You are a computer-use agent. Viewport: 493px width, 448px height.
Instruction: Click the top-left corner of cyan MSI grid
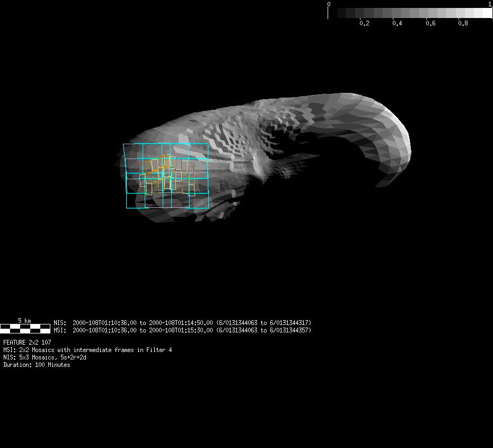124,144
